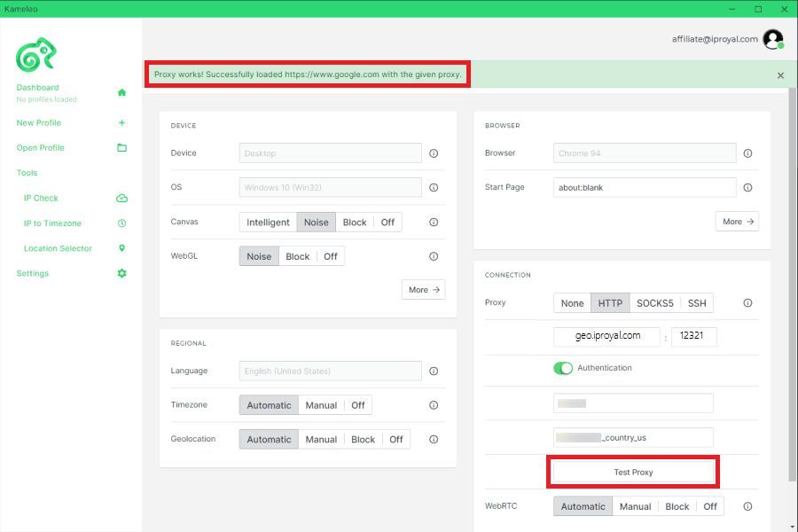This screenshot has width=798, height=532.
Task: Open the Location Selector tool
Action: pos(58,248)
